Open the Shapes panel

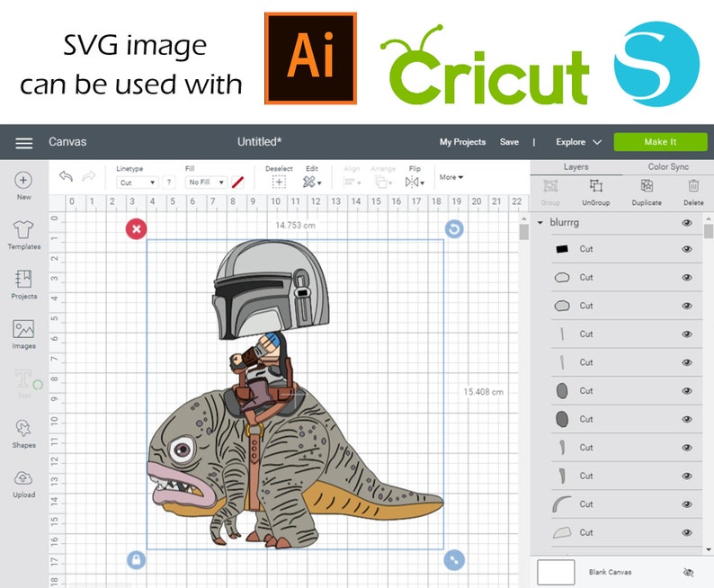tap(23, 433)
